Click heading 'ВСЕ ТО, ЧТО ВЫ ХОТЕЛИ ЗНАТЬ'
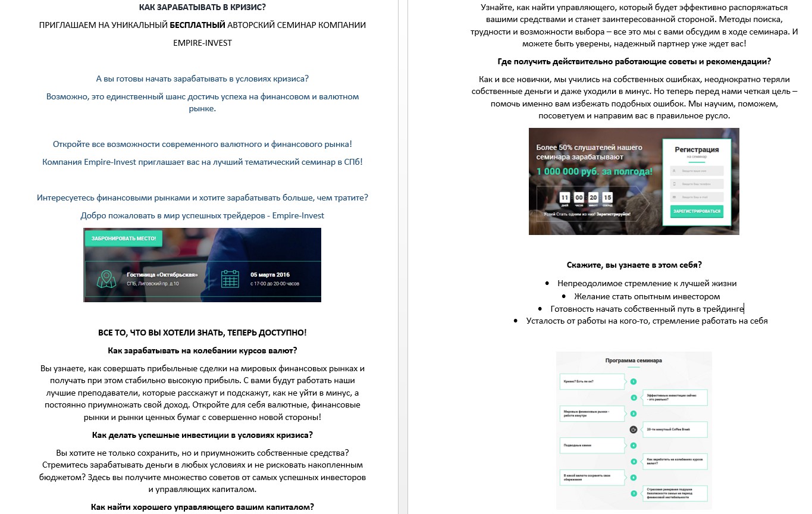Image resolution: width=812 pixels, height=514 pixels. pos(202,333)
